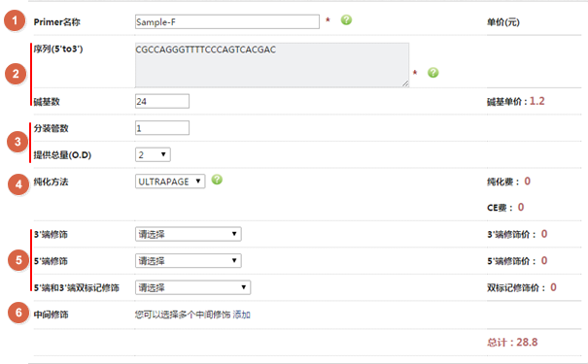Click the orange step 6 badge

[18, 313]
